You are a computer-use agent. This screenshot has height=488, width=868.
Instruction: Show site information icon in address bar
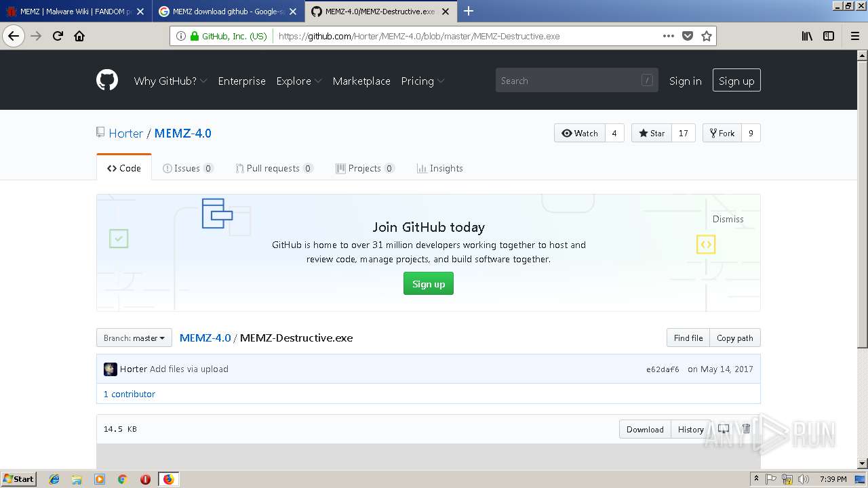click(x=181, y=36)
